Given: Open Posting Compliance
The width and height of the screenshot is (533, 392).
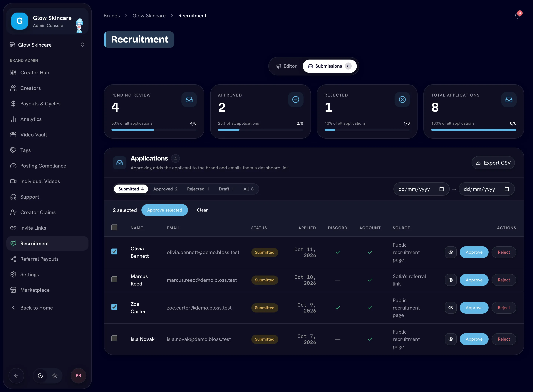Looking at the screenshot, I should click(x=47, y=166).
